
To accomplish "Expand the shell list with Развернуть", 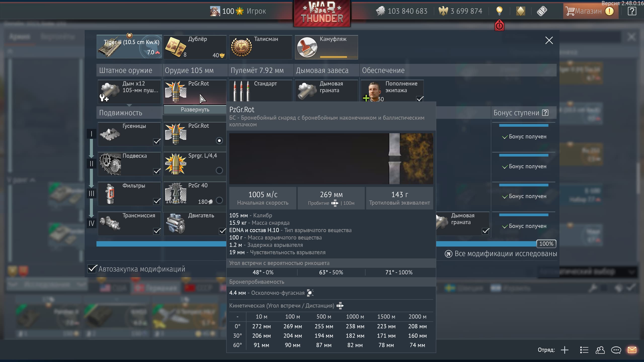I will (x=195, y=110).
